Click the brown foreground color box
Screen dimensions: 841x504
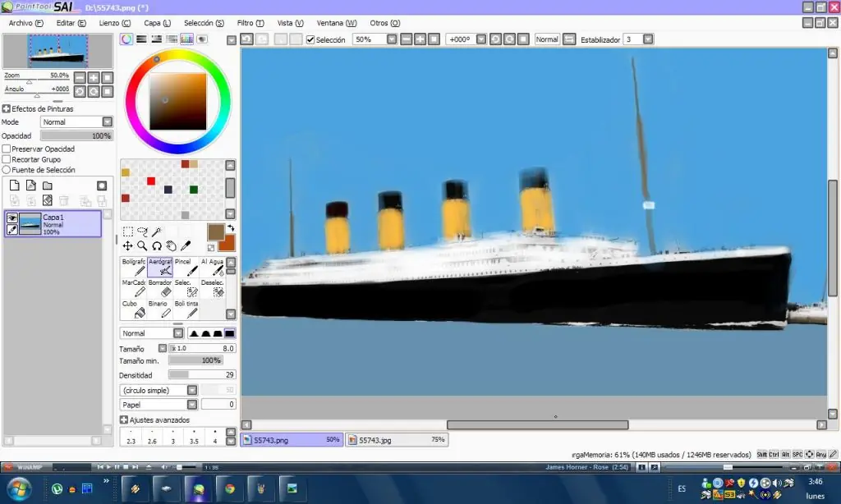216,232
